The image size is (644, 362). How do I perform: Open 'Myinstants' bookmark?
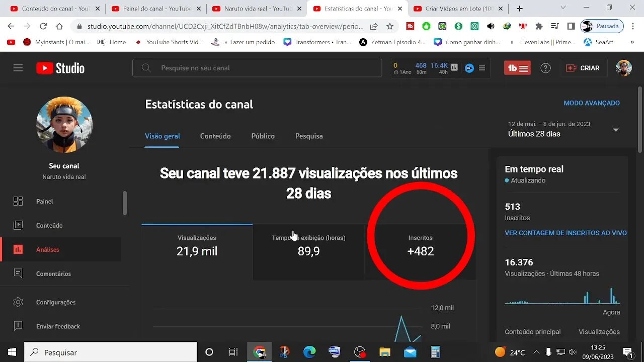click(56, 42)
